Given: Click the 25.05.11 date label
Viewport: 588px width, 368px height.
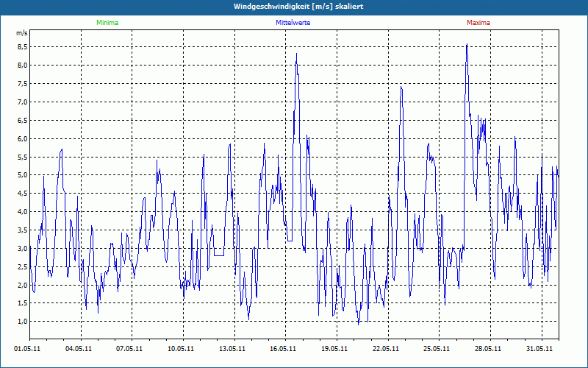Looking at the screenshot, I should (x=437, y=349).
